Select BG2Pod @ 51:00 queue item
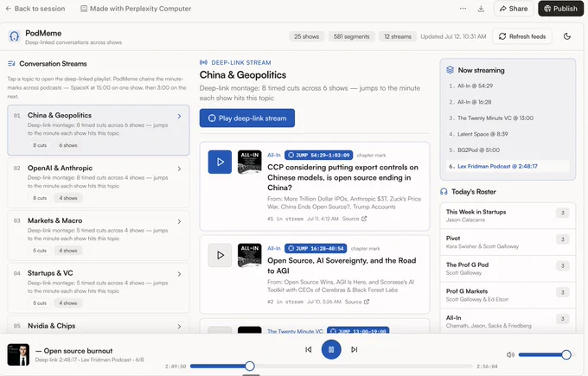 pos(508,150)
